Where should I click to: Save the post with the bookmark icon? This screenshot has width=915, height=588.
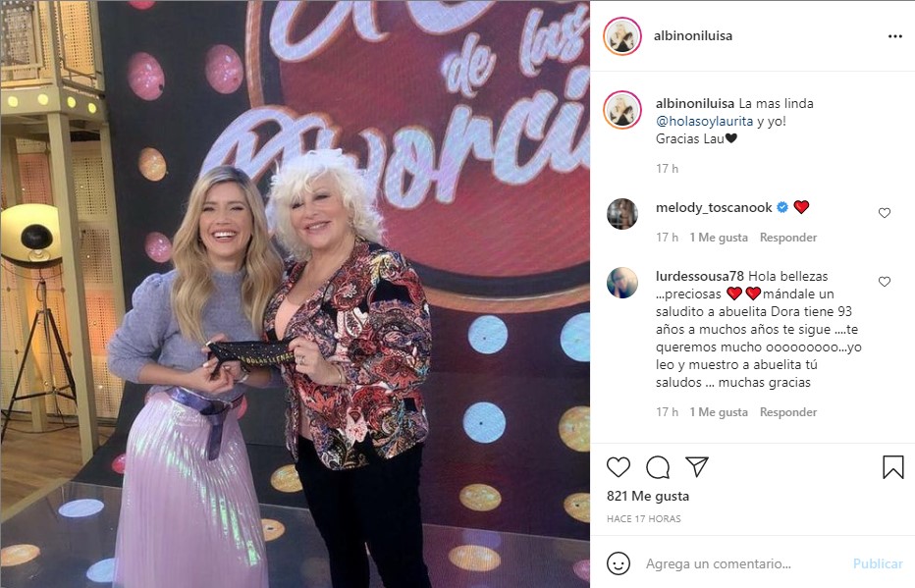point(892,467)
